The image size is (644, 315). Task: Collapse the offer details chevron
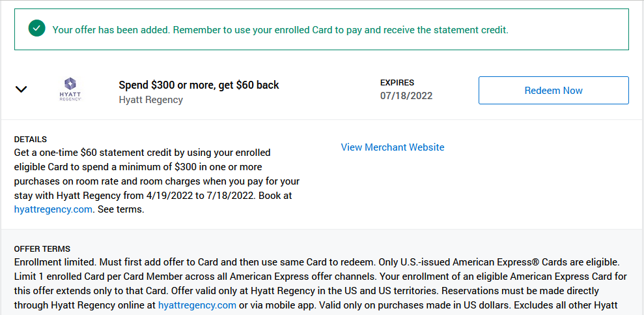pos(21,89)
